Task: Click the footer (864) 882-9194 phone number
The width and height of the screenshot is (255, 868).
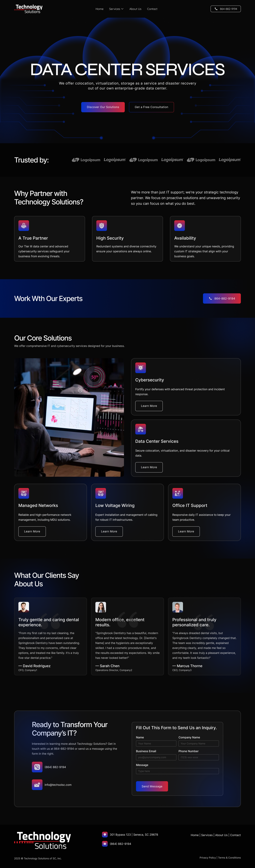Action: 120,844
